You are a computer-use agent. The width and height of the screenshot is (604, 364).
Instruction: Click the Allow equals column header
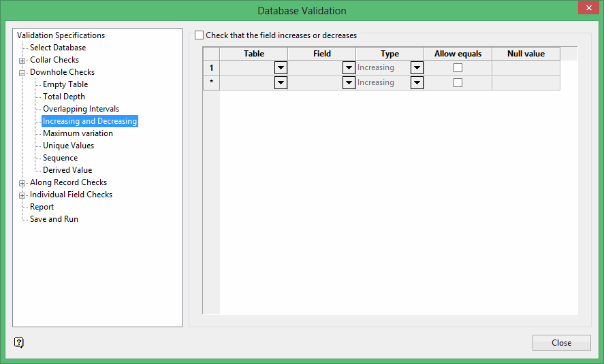point(458,54)
